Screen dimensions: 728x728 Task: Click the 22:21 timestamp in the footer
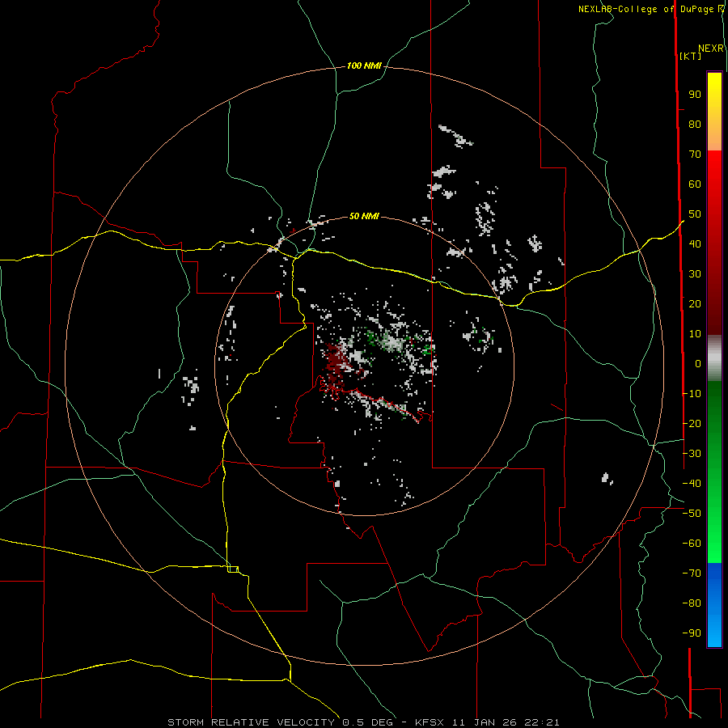pos(542,722)
